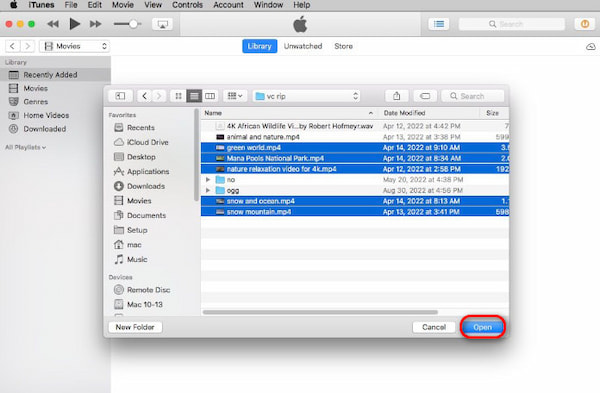
Task: Select Movies in iTunes Library sidebar
Action: point(55,88)
